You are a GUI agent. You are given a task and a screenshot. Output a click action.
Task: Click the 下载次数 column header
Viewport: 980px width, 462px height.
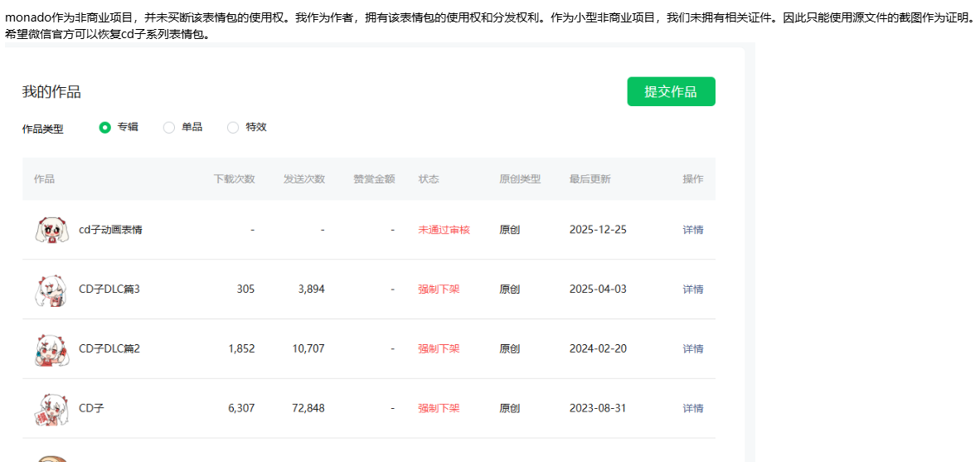(x=234, y=179)
